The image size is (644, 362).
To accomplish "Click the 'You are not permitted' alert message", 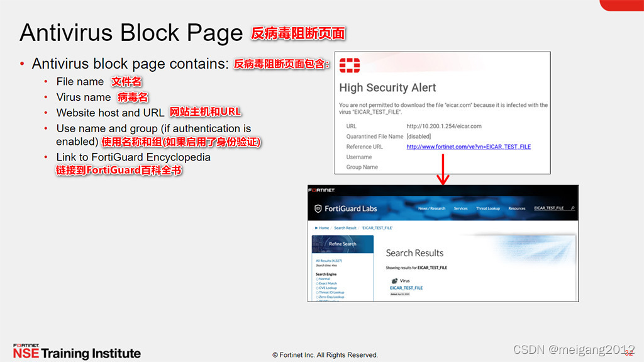I will 443,108.
